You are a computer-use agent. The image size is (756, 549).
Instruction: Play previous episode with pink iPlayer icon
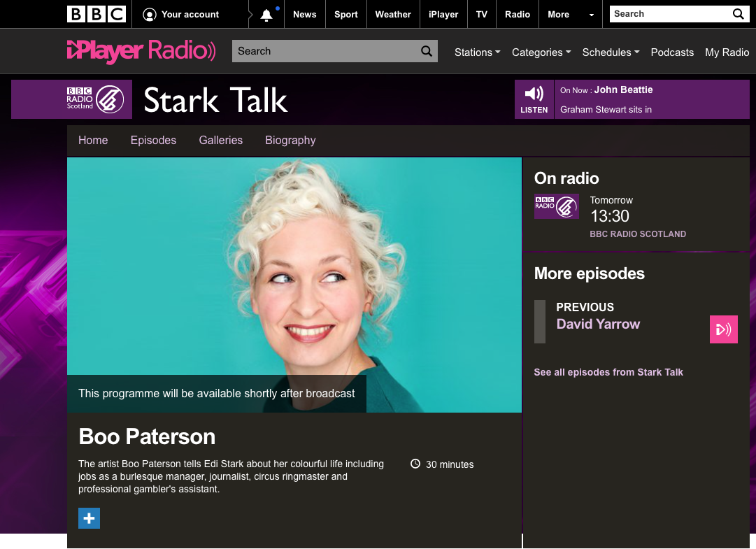coord(723,329)
